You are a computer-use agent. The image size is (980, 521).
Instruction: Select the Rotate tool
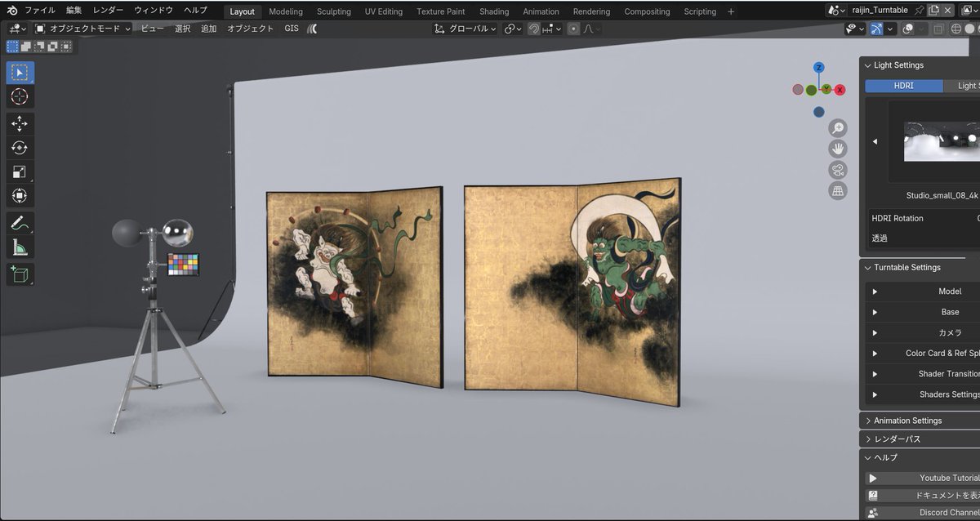point(20,148)
